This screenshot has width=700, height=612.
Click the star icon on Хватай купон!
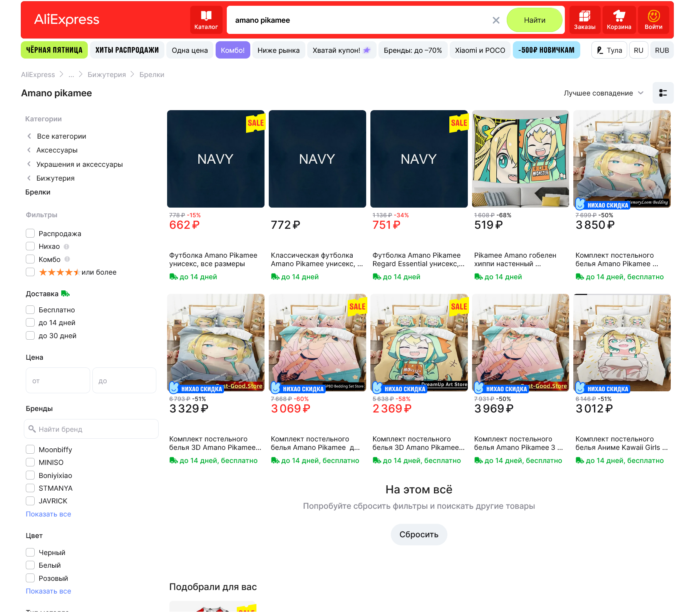click(x=367, y=50)
